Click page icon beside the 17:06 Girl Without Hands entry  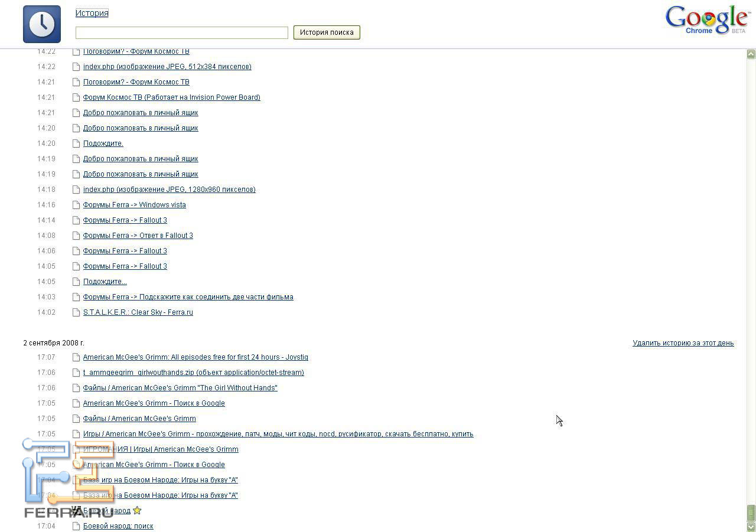tap(76, 388)
